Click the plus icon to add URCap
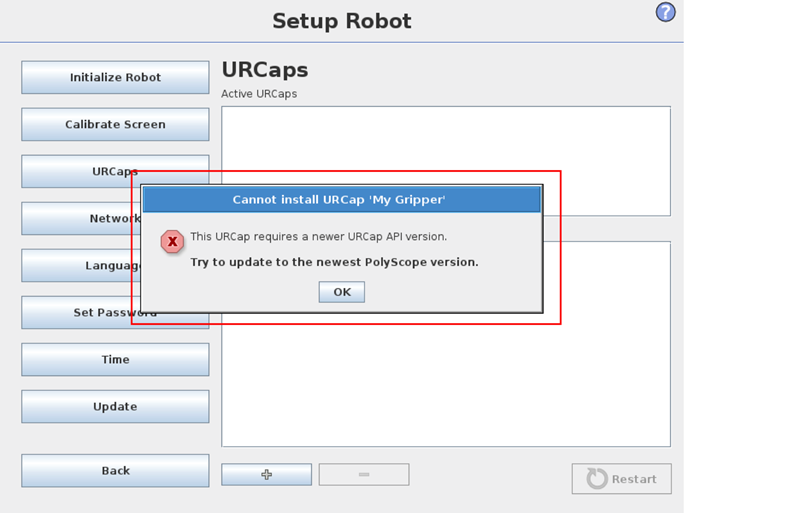This screenshot has width=800, height=513. pyautogui.click(x=266, y=474)
